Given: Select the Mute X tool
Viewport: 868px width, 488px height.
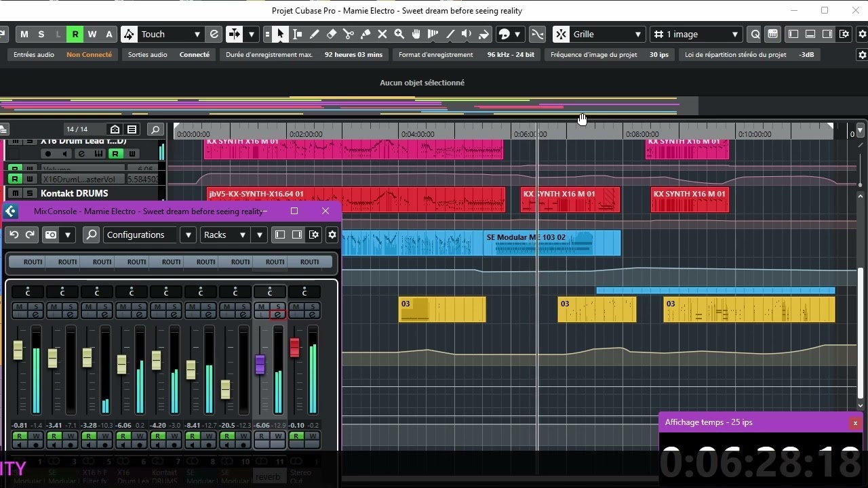Looking at the screenshot, I should 382,34.
